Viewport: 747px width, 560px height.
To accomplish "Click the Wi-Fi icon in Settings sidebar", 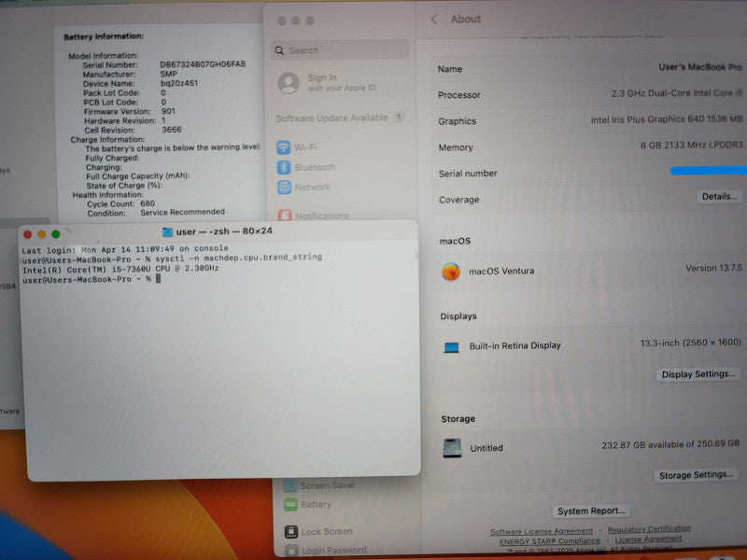I will click(x=284, y=147).
